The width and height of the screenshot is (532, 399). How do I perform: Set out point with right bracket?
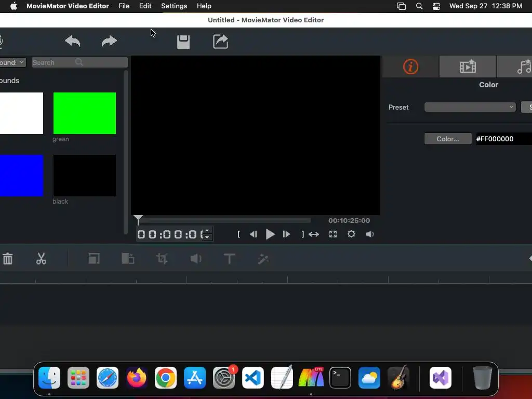coord(303,234)
